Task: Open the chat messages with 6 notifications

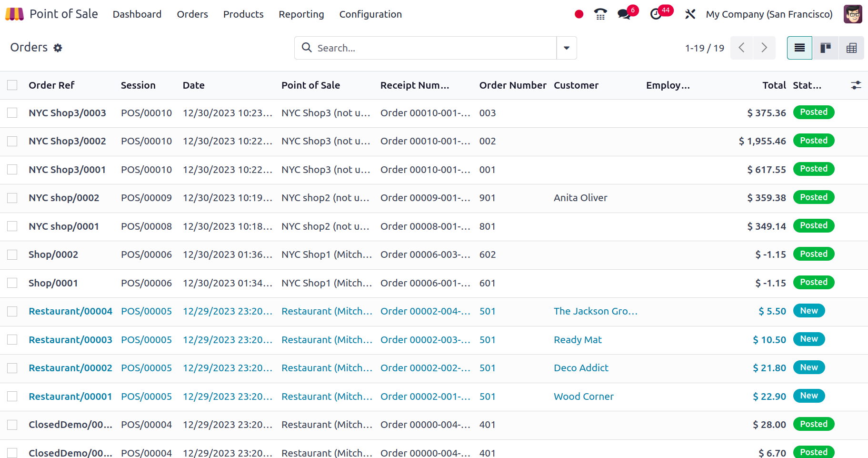Action: (x=624, y=14)
